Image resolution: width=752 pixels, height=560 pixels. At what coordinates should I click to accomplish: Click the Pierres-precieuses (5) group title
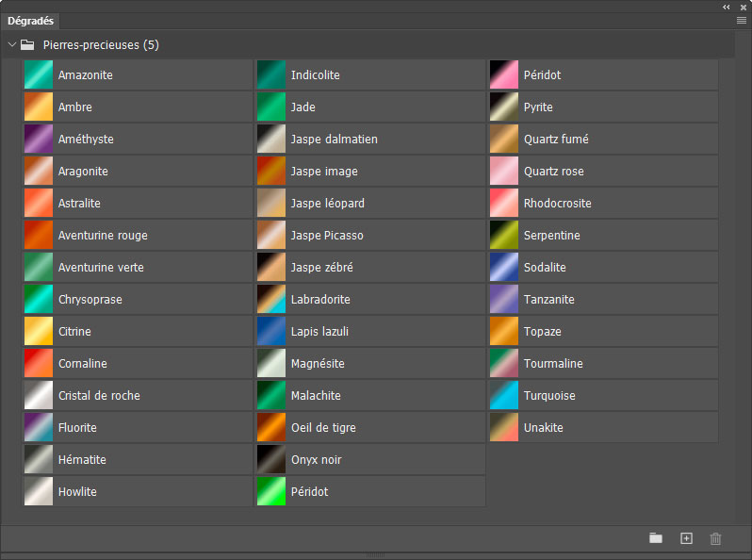click(101, 44)
